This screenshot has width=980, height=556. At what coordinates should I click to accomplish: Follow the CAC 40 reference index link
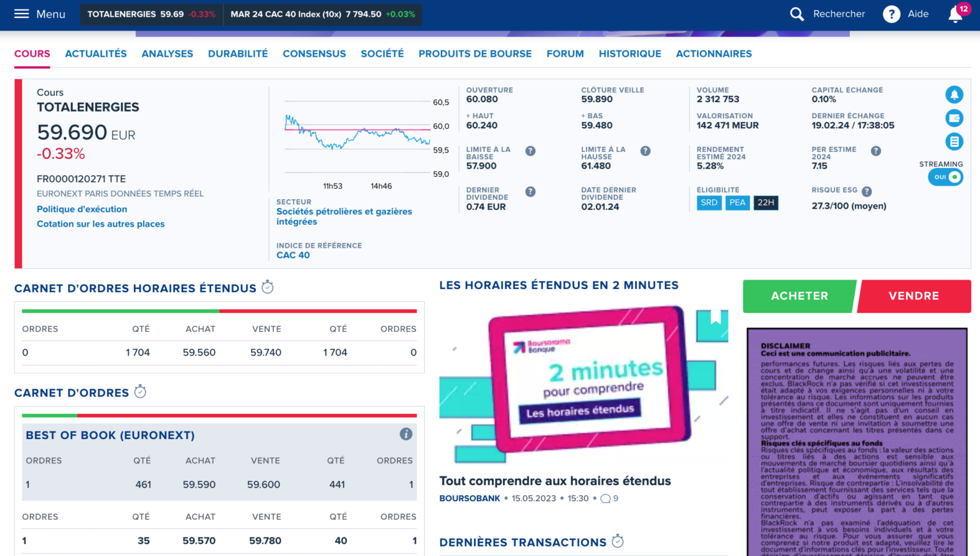tap(293, 255)
